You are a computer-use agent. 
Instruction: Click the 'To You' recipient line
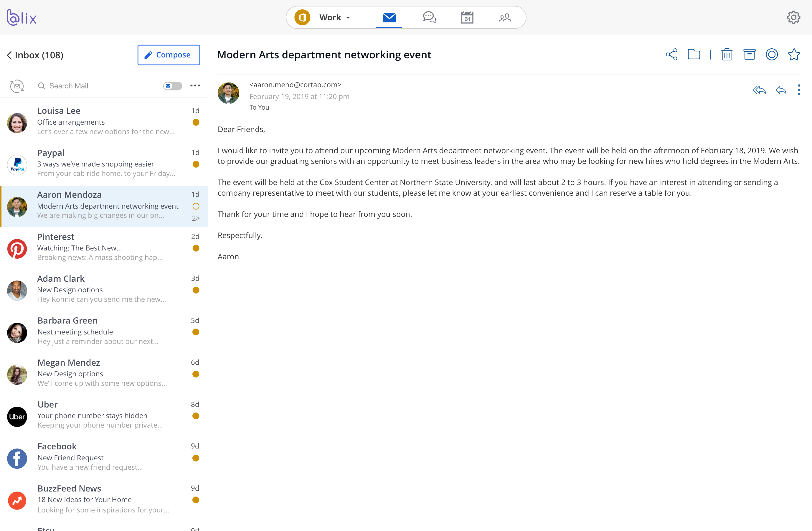coord(259,108)
